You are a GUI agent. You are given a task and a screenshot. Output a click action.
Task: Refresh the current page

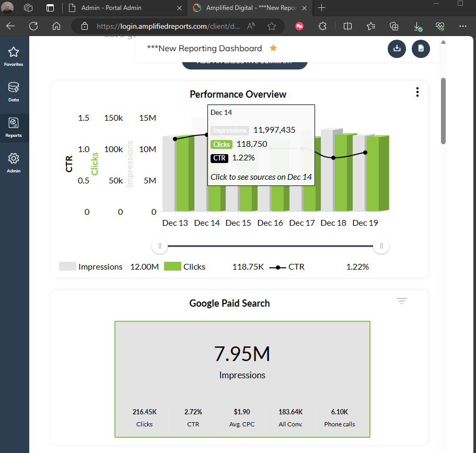(33, 26)
